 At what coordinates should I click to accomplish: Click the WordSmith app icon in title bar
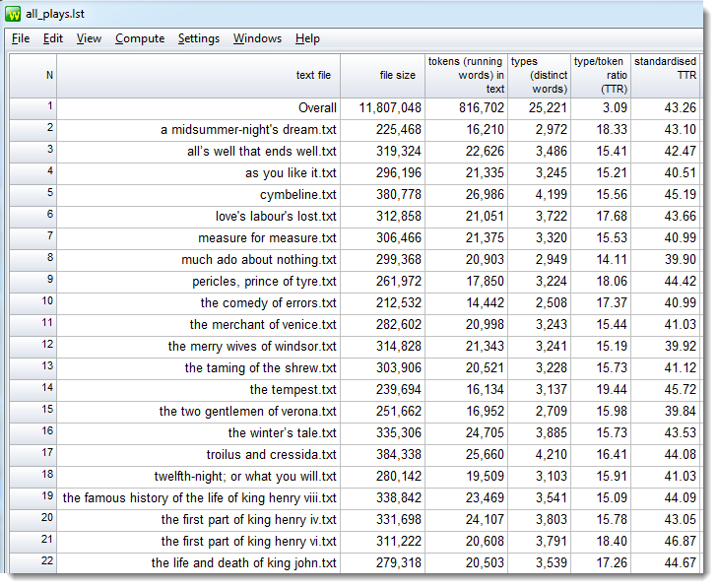click(x=14, y=14)
